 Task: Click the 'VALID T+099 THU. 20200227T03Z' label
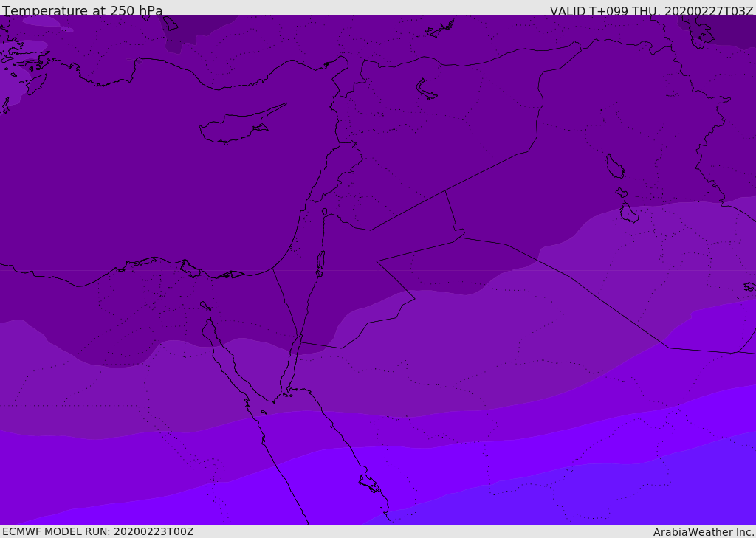(x=651, y=10)
